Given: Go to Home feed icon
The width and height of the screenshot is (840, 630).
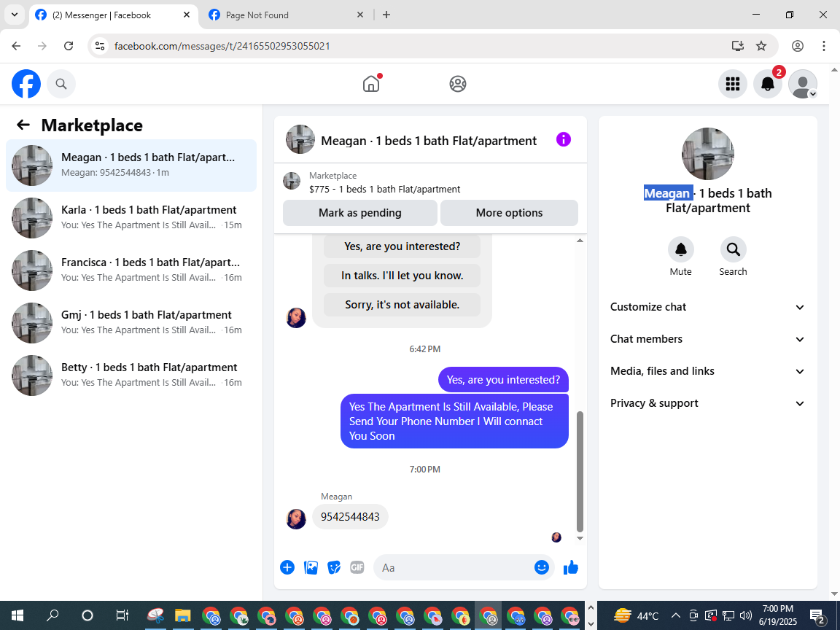Looking at the screenshot, I should pos(370,84).
